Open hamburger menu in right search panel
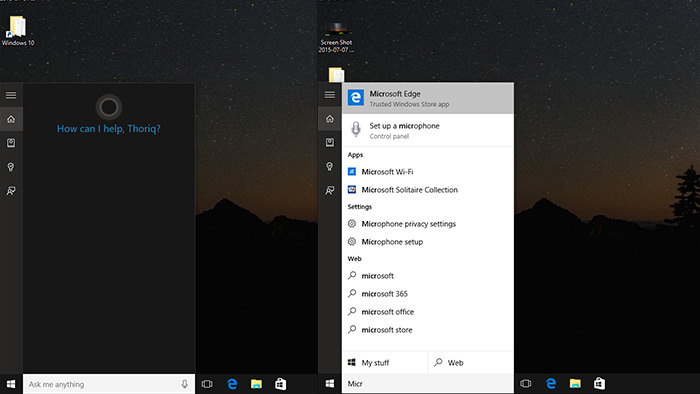The width and height of the screenshot is (700, 394). (330, 95)
